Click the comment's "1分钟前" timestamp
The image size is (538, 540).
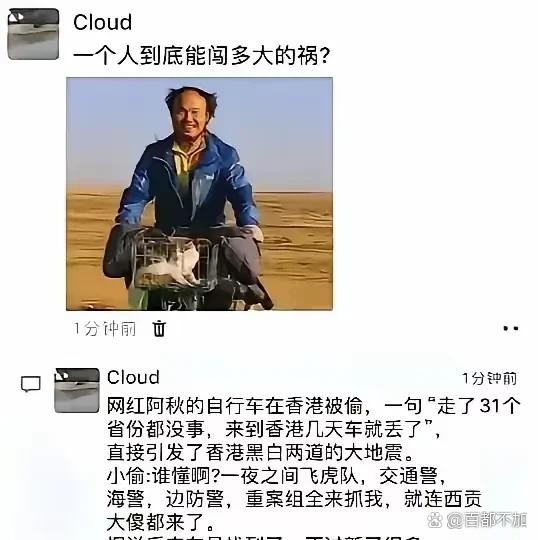point(489,378)
